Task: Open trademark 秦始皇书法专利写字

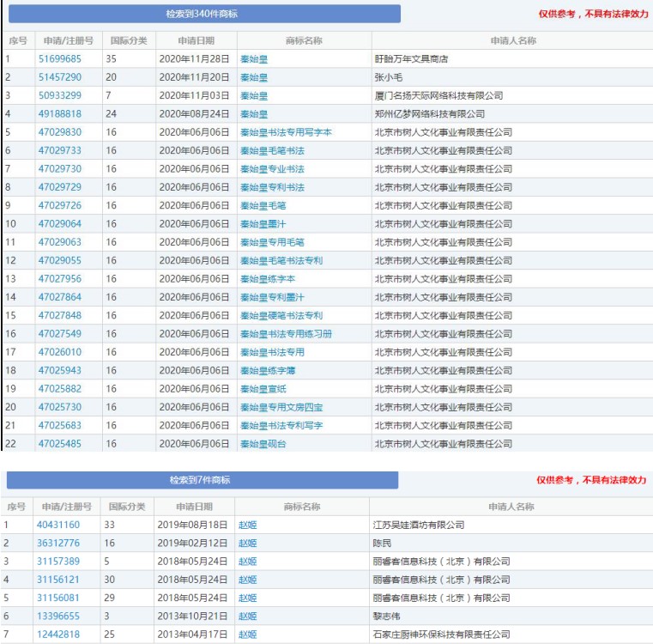Action: pyautogui.click(x=281, y=426)
